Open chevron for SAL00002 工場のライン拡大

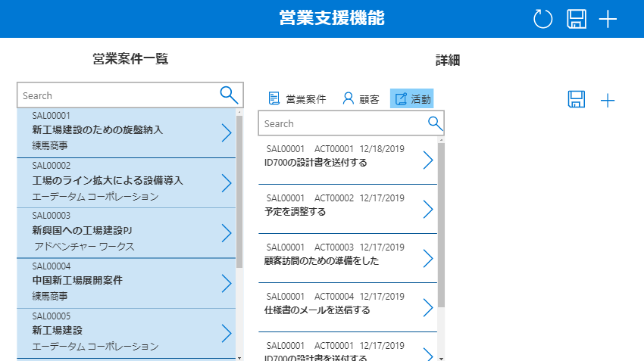pyautogui.click(x=227, y=183)
